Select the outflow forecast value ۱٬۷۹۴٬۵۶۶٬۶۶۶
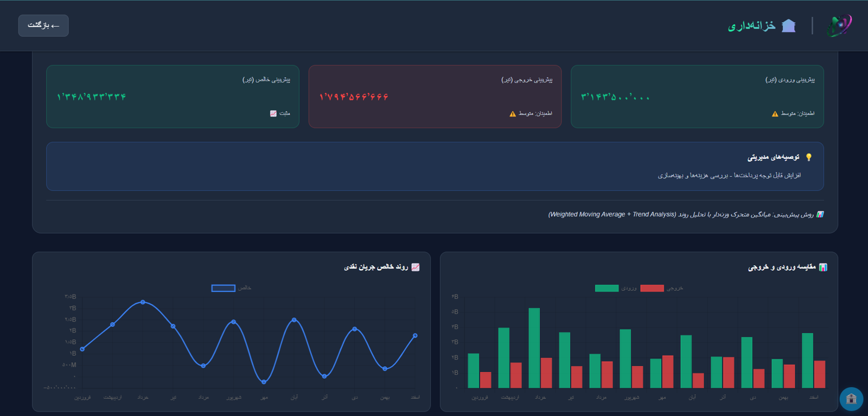Viewport: 868px width, 416px height. point(354,97)
